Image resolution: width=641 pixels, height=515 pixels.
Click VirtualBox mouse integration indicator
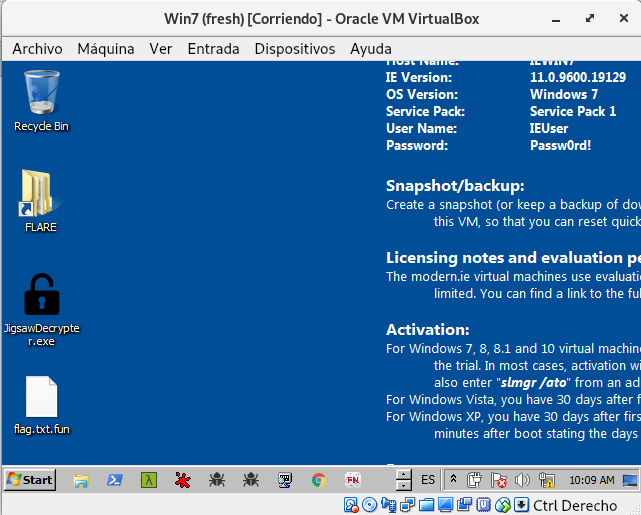coord(503,506)
